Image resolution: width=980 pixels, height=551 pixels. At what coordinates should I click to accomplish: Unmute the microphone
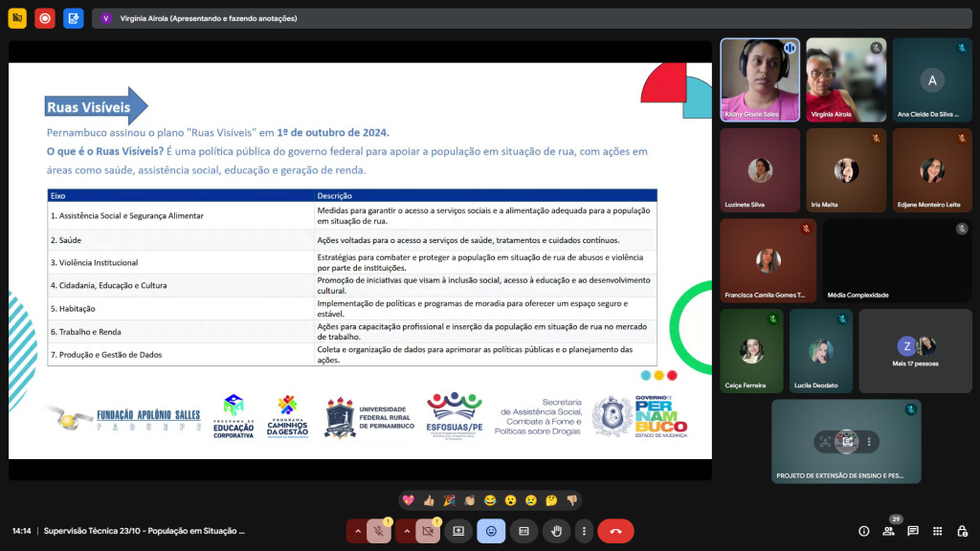click(x=379, y=531)
